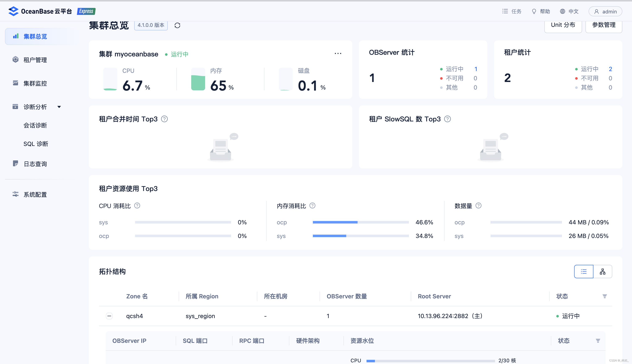Click the sys_region cell
The image size is (632, 364).
click(x=200, y=316)
